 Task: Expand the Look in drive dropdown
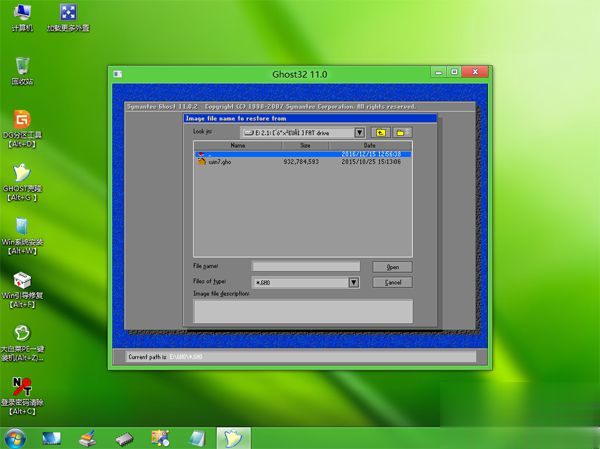click(x=359, y=132)
